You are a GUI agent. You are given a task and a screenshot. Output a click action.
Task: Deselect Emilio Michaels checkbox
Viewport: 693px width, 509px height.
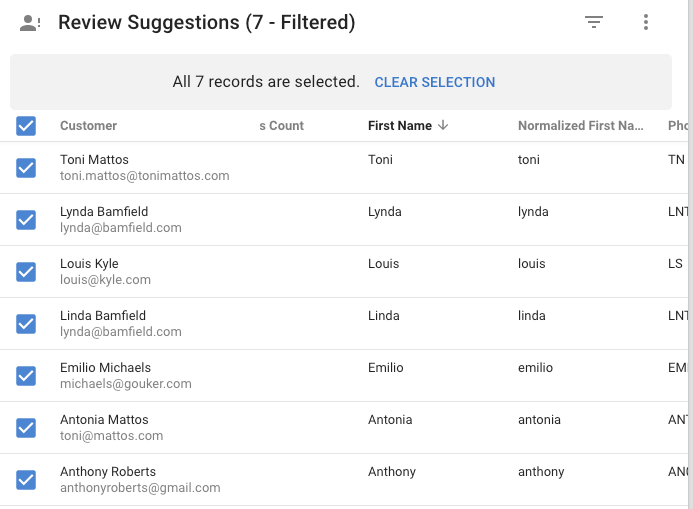point(26,376)
